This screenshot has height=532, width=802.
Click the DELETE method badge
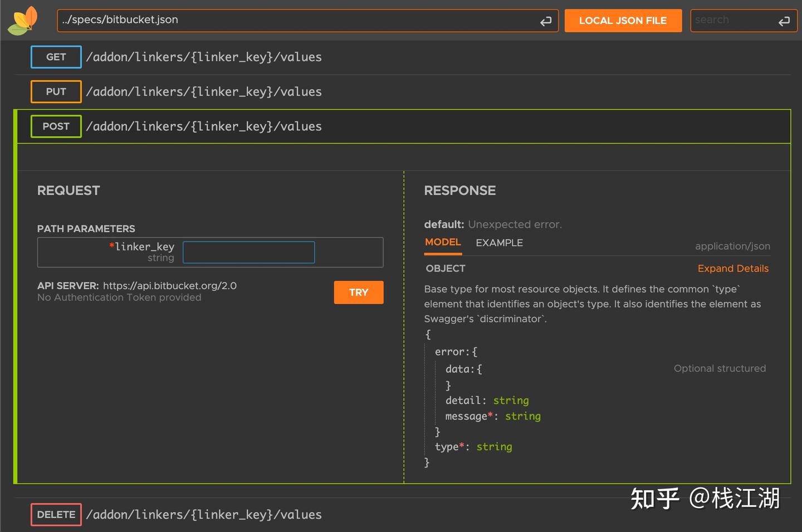56,515
